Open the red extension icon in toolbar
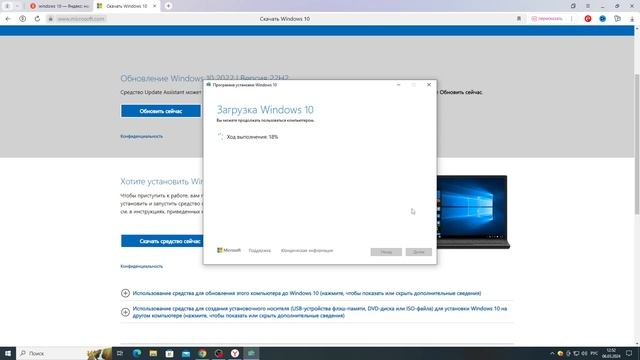 pyautogui.click(x=588, y=19)
